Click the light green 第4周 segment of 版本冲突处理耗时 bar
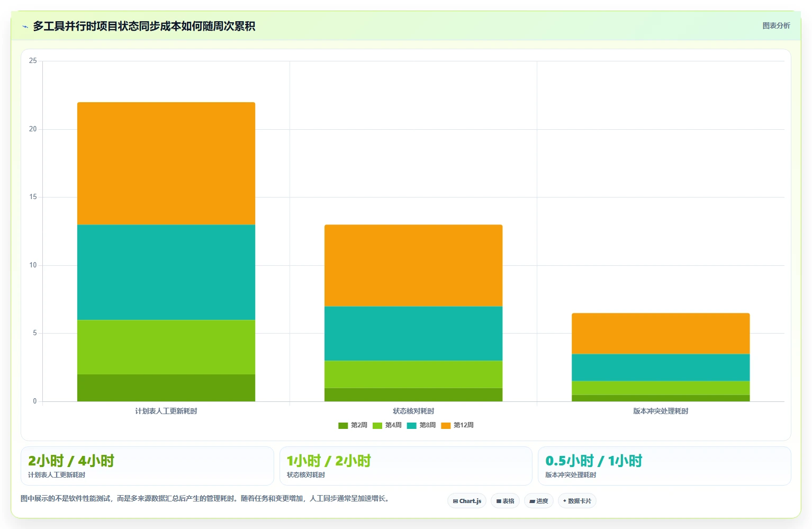Viewport: 812px width, 529px height. click(661, 388)
